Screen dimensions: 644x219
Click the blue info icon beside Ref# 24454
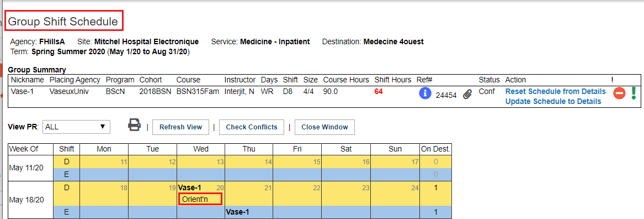(425, 93)
